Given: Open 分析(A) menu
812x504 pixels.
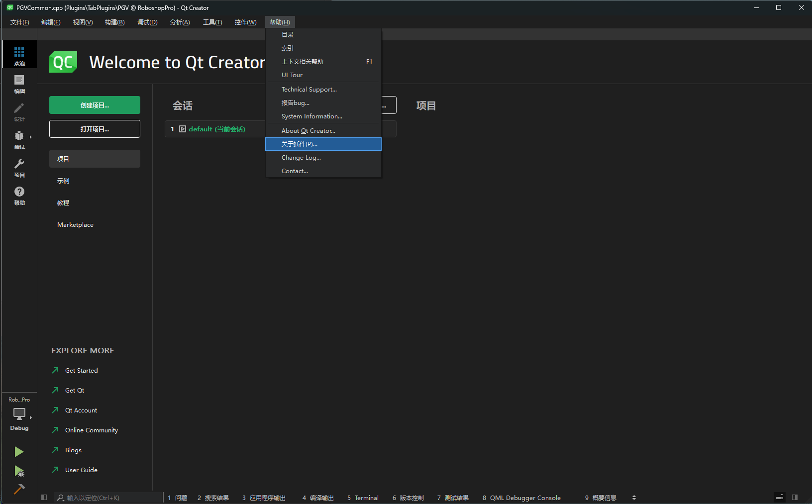Looking at the screenshot, I should point(180,22).
